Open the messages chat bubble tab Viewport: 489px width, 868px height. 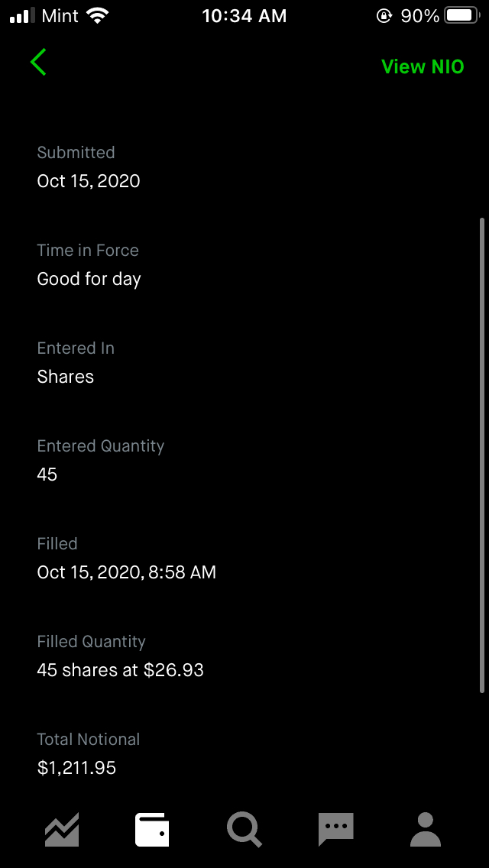tap(335, 829)
